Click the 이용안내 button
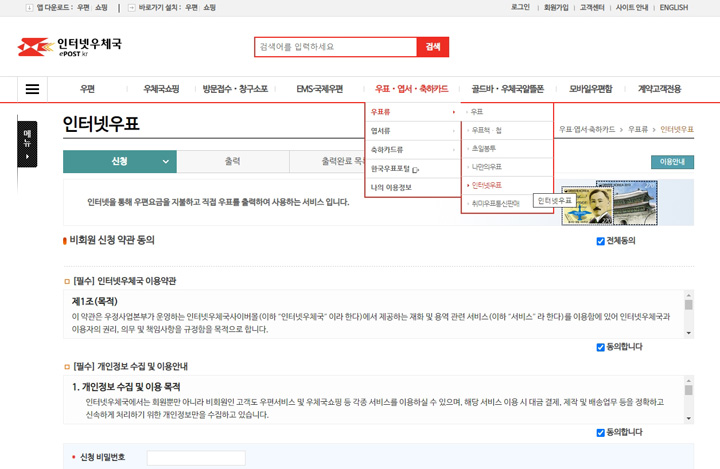720x469 pixels. [672, 162]
